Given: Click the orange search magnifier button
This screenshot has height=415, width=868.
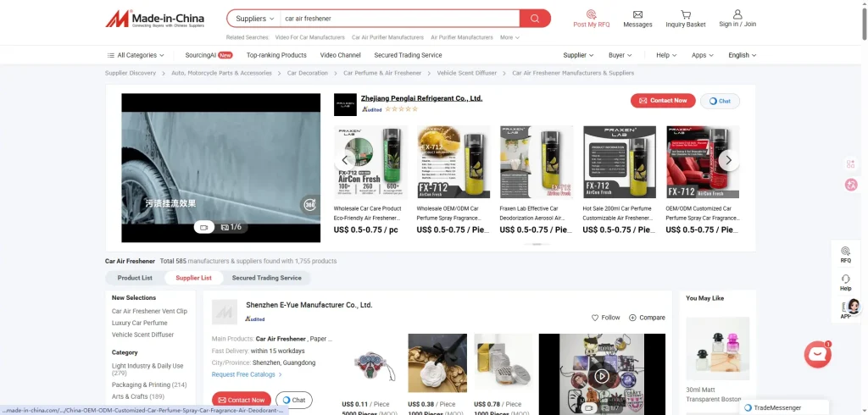Looking at the screenshot, I should click(x=534, y=18).
